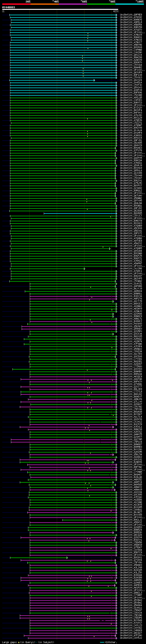Click the short cyan alignment bar for UniRef100_Q42324

tap(52, 80)
